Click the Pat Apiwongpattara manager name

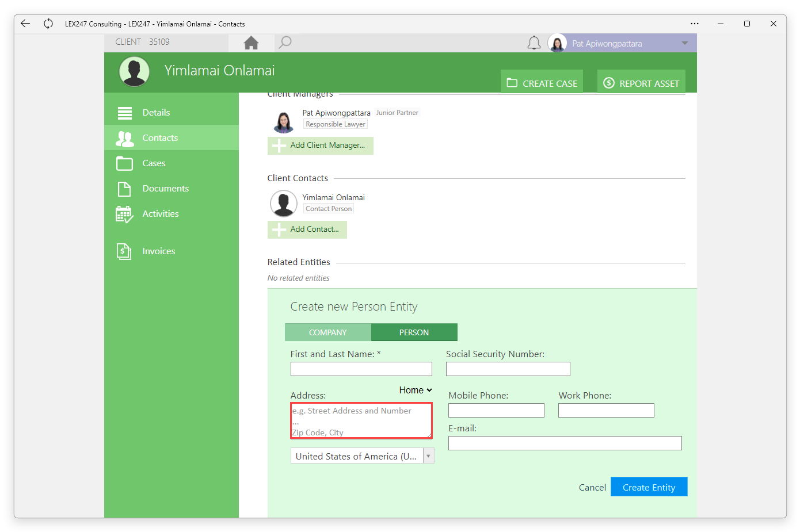coord(337,113)
